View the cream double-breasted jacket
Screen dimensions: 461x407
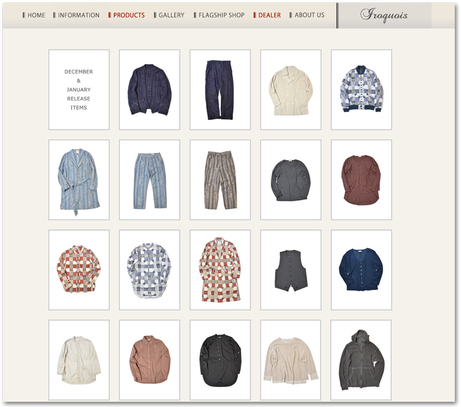pos(291,90)
